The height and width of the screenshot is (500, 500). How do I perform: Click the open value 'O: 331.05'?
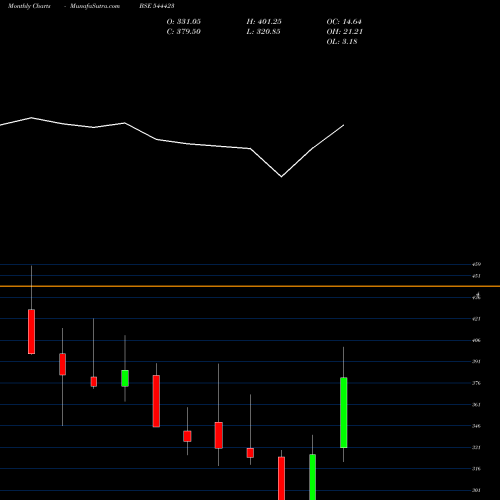(x=184, y=22)
